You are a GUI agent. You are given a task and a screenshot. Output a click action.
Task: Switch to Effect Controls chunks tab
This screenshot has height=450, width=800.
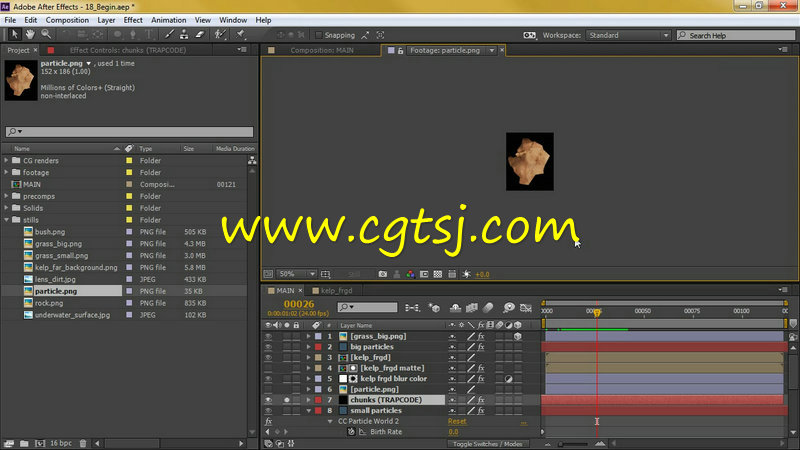(x=128, y=50)
